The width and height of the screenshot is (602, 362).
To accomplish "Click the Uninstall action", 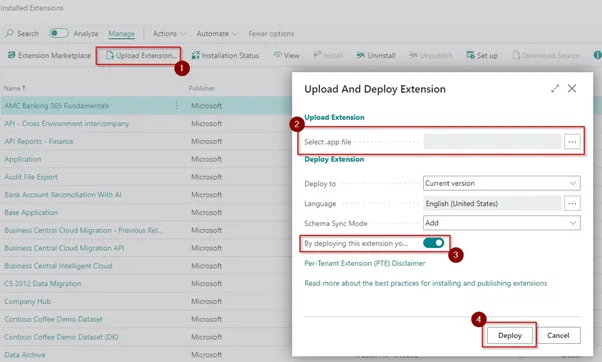I will [x=375, y=56].
